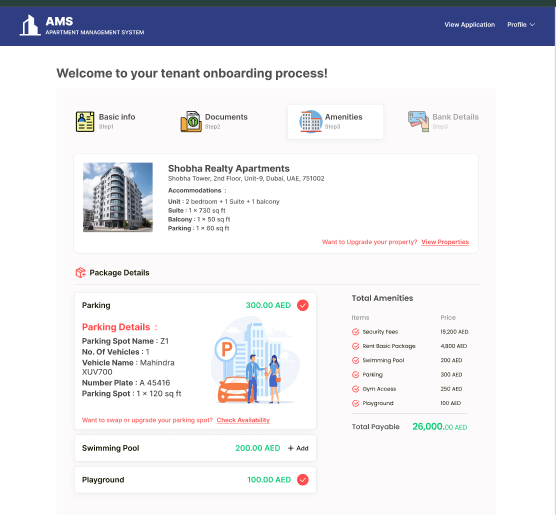556x515 pixels.
Task: Click the Parking Spot Name Z1 line
Action: pos(126,341)
